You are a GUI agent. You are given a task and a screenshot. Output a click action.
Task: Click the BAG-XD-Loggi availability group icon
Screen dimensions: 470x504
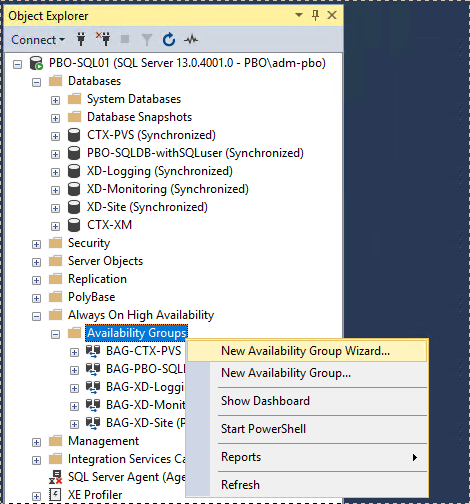coord(93,387)
